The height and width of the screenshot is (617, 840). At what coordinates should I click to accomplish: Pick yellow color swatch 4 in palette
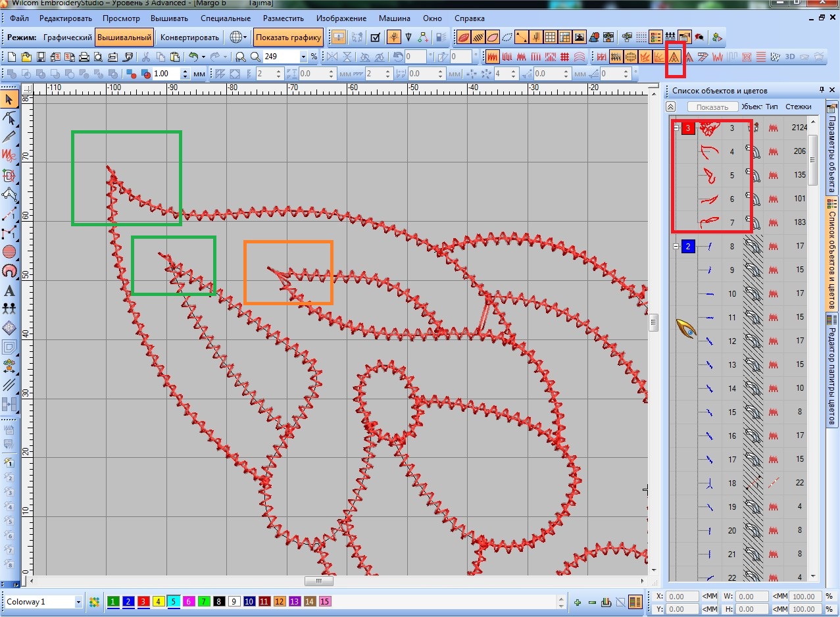pos(159,602)
